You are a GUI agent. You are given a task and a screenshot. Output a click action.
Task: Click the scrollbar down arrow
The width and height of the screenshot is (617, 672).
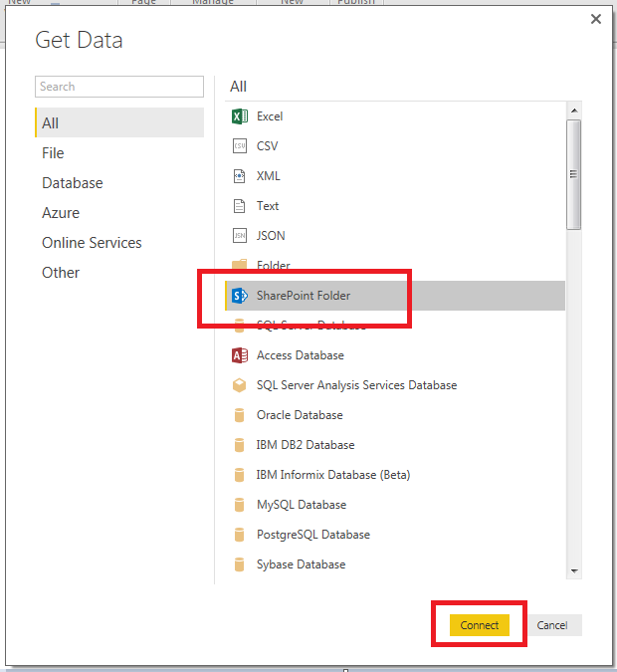tap(574, 571)
